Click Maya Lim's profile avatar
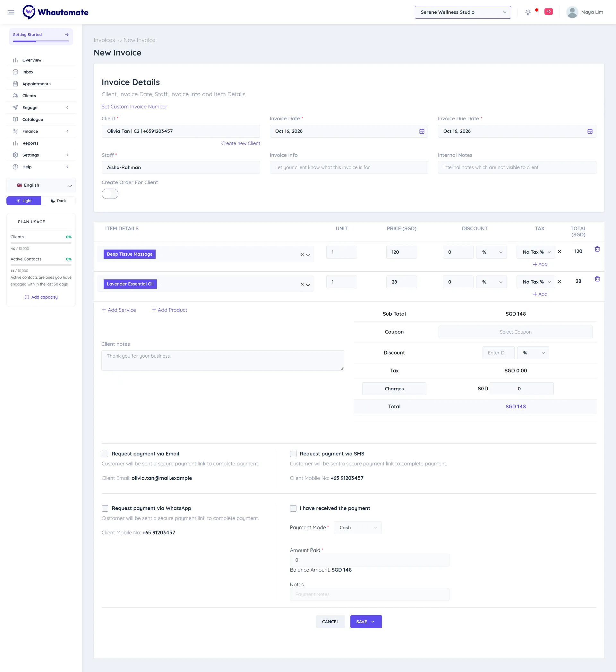 pyautogui.click(x=572, y=12)
